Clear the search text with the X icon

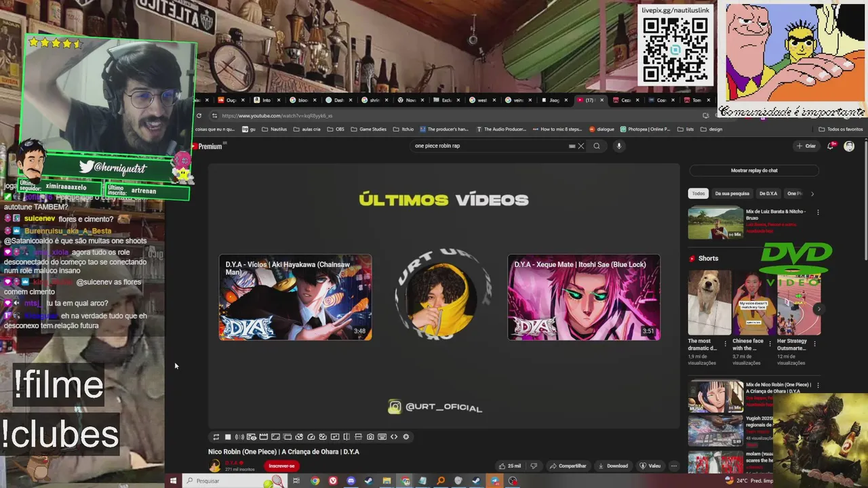coord(580,146)
